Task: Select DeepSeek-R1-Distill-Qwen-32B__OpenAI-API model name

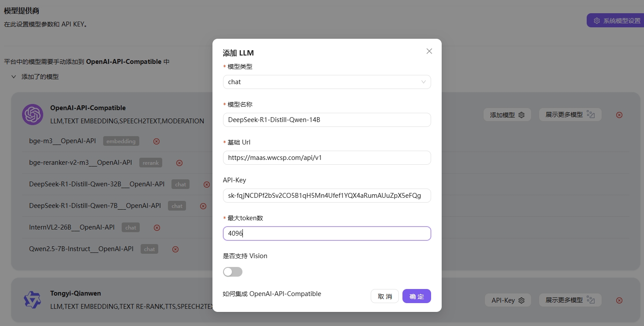Action: point(97,184)
